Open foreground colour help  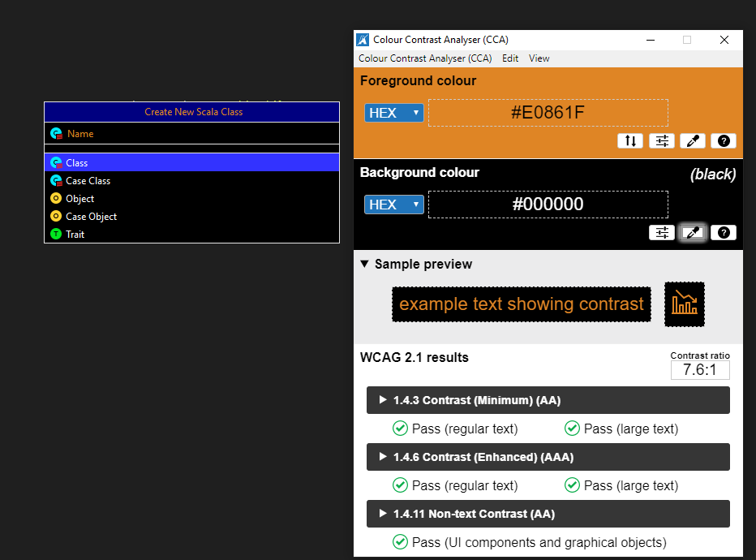tap(723, 140)
